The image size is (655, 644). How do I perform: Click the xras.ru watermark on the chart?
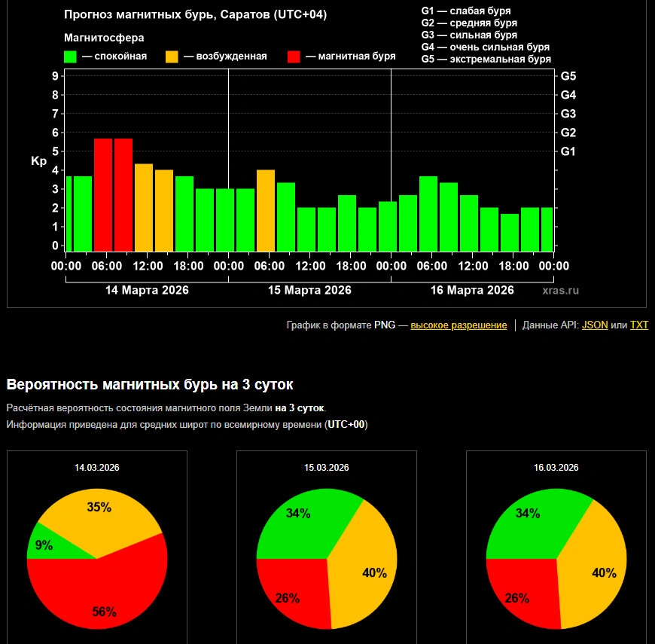click(561, 290)
